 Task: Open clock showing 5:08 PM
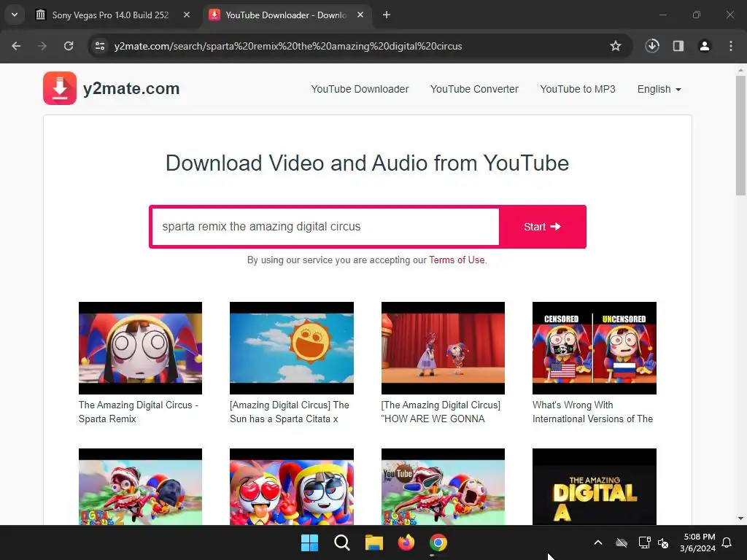[x=697, y=542]
